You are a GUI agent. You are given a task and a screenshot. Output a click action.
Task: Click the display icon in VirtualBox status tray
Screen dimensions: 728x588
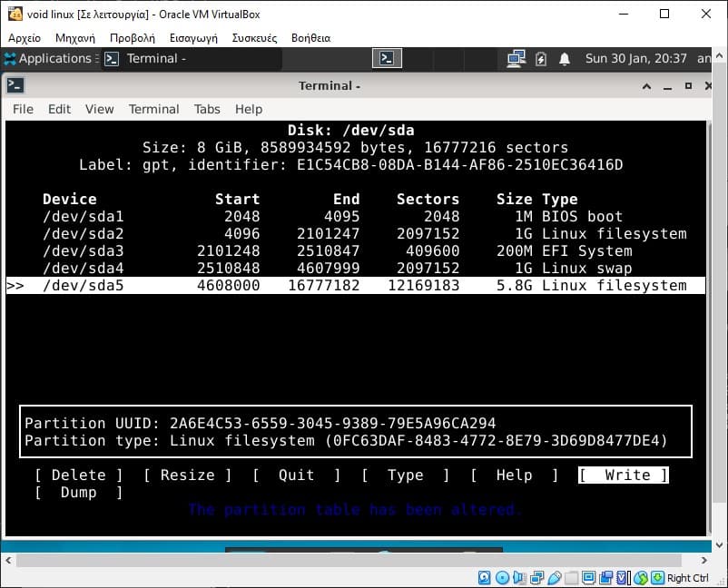(x=588, y=578)
